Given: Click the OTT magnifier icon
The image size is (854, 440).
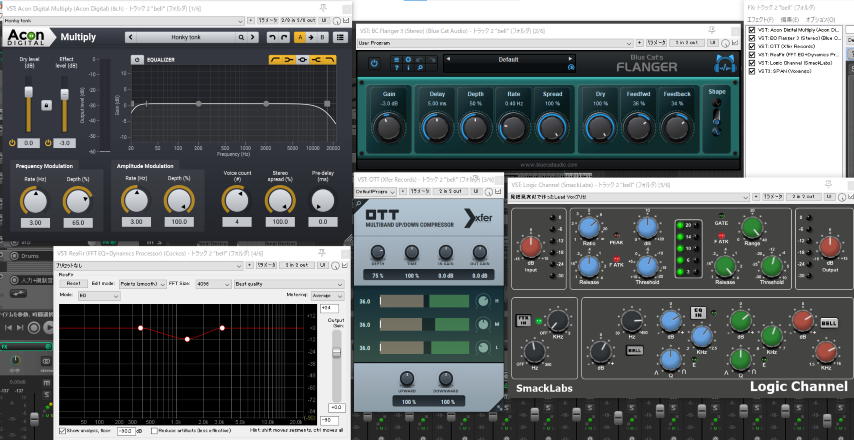Looking at the screenshot, I should point(358,204).
